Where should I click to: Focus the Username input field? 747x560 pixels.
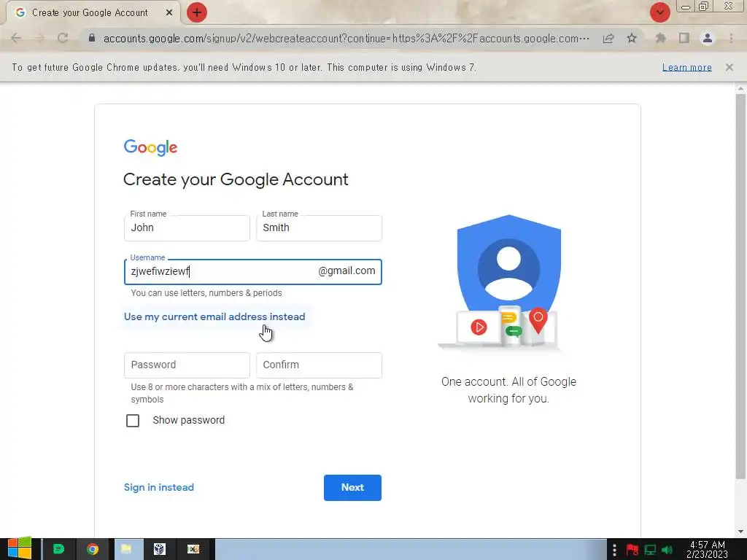click(x=253, y=272)
